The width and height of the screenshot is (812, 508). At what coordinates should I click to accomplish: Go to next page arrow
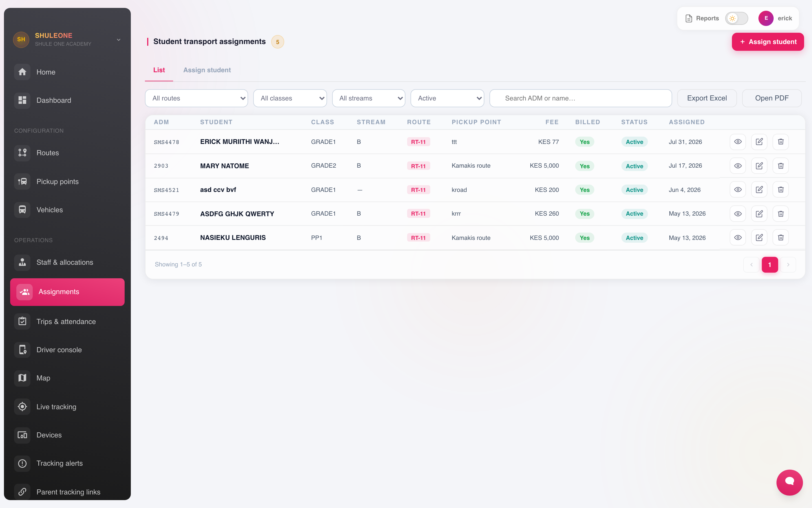tap(788, 265)
